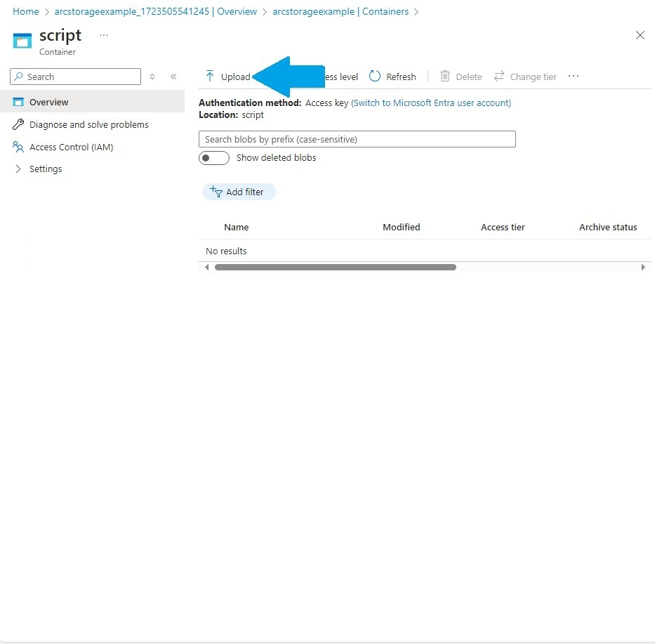Click the Overview menu icon
This screenshot has height=644, width=655.
(x=18, y=102)
